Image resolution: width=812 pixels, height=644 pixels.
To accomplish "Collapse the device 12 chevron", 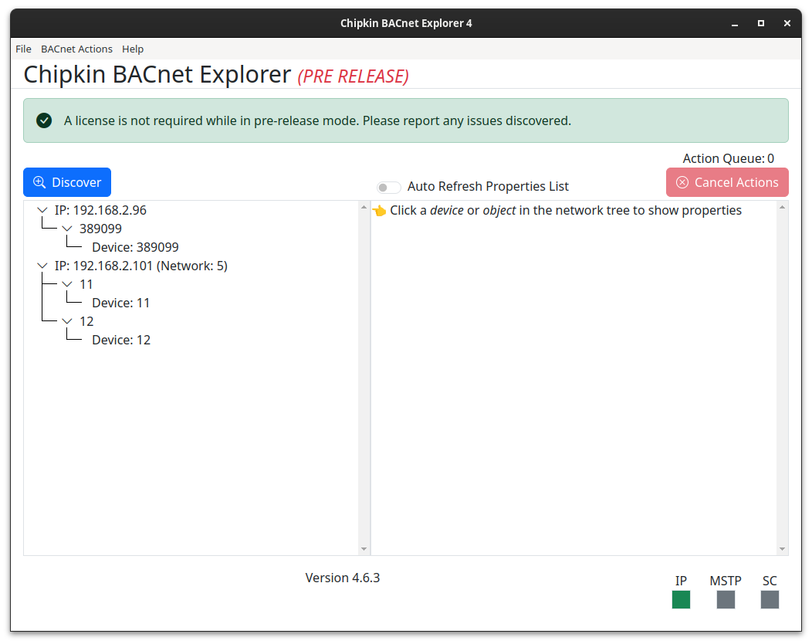I will coord(67,321).
